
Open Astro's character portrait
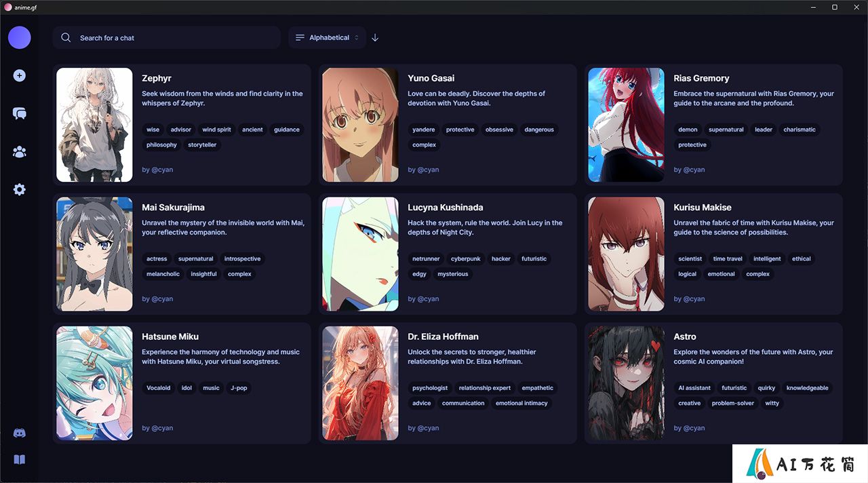coord(626,383)
